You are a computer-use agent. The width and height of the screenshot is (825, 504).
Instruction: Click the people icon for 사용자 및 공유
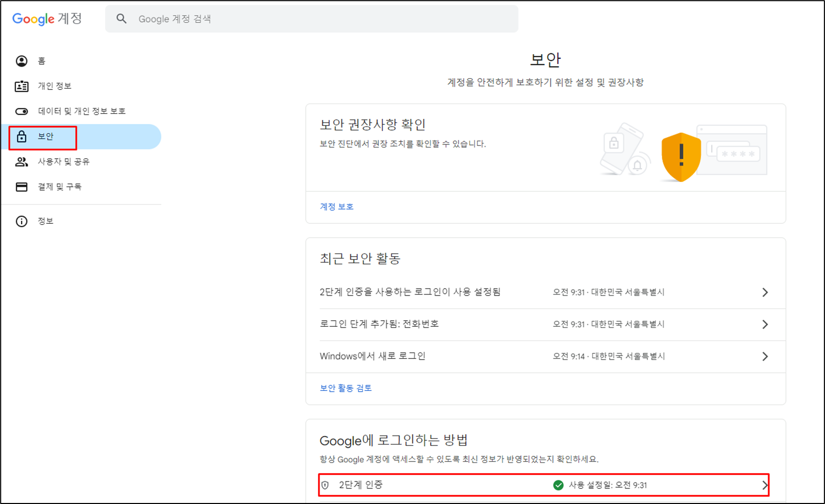(22, 161)
